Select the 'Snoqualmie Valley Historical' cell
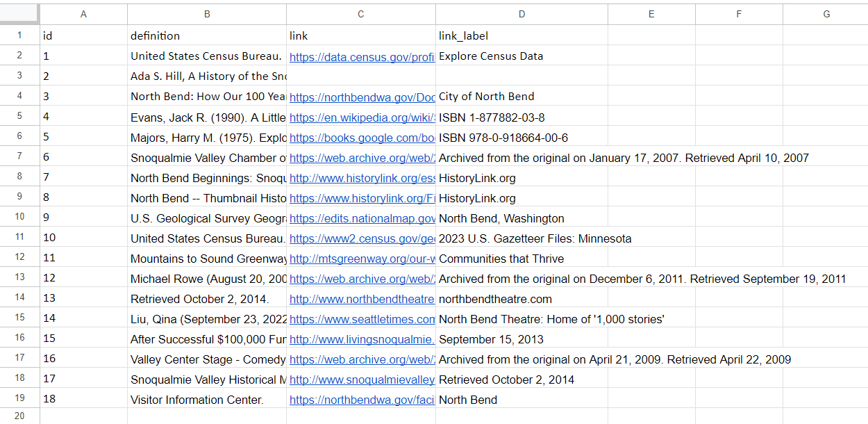868x424 pixels. [x=207, y=379]
